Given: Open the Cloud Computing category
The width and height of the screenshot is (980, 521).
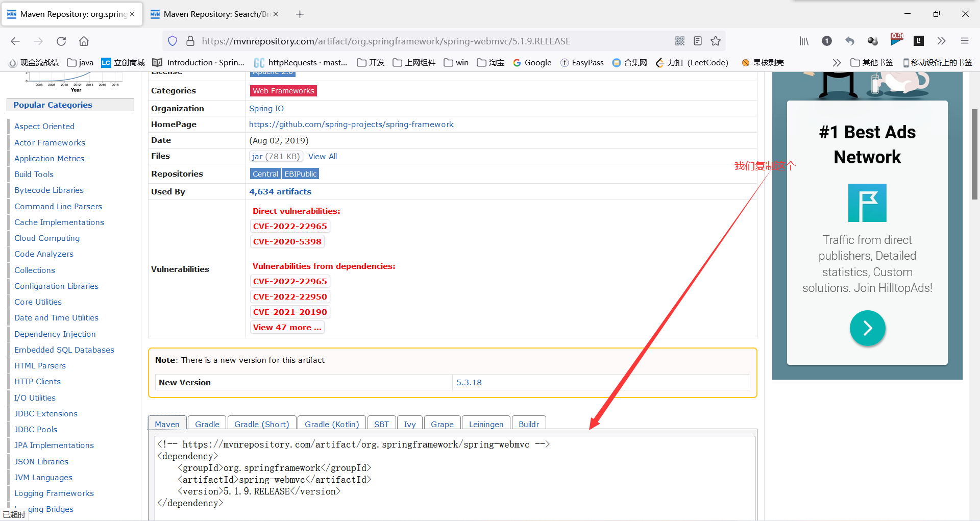Looking at the screenshot, I should point(47,238).
